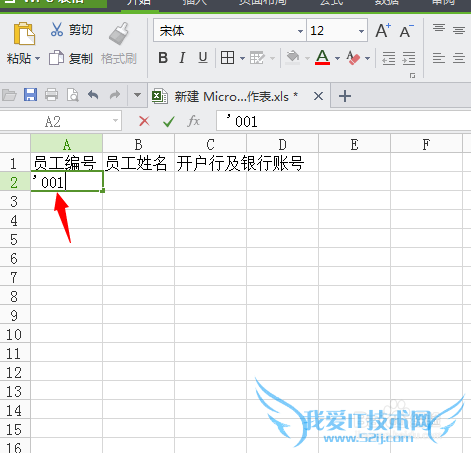The image size is (471, 453).
Task: Click the Paste clipboard icon
Action: click(24, 33)
